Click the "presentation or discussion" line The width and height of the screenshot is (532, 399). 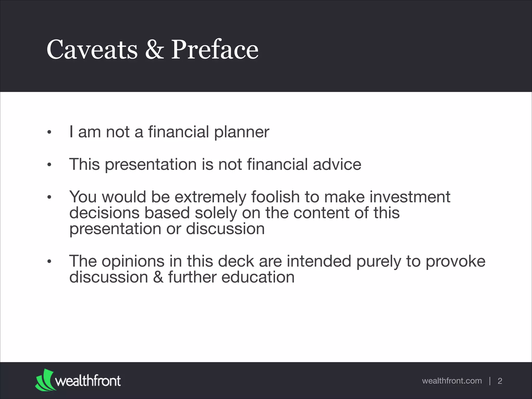click(x=167, y=229)
